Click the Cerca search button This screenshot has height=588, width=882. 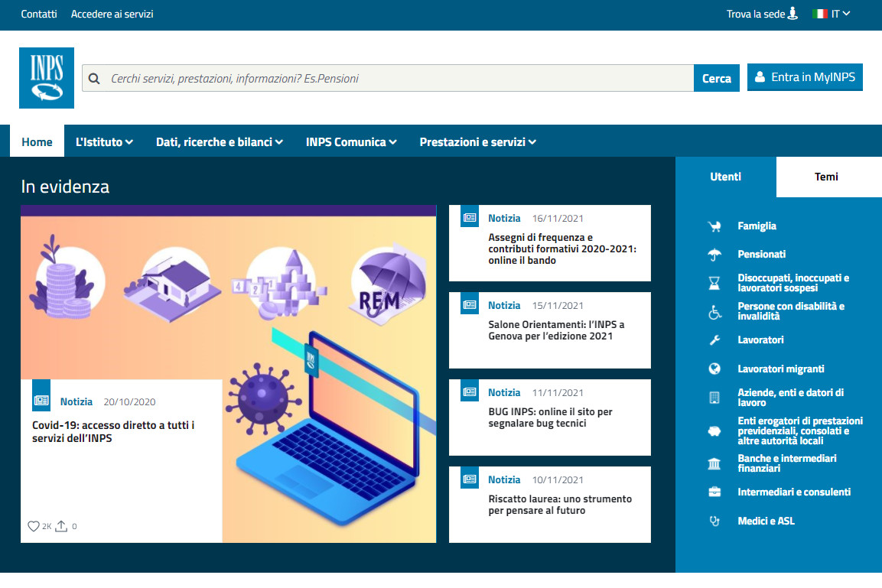pyautogui.click(x=717, y=78)
